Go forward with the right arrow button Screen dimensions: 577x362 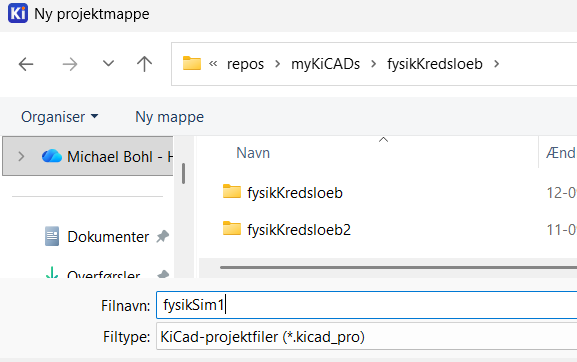point(70,64)
